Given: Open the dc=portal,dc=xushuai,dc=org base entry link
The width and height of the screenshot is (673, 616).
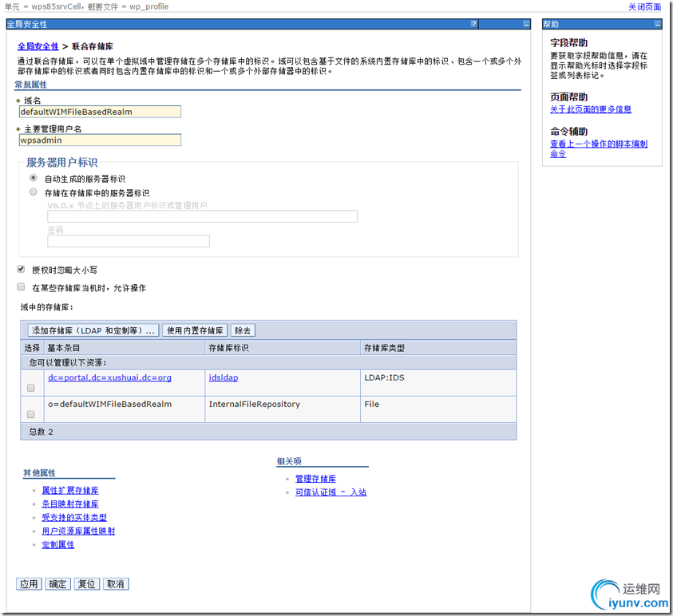Looking at the screenshot, I should 109,377.
